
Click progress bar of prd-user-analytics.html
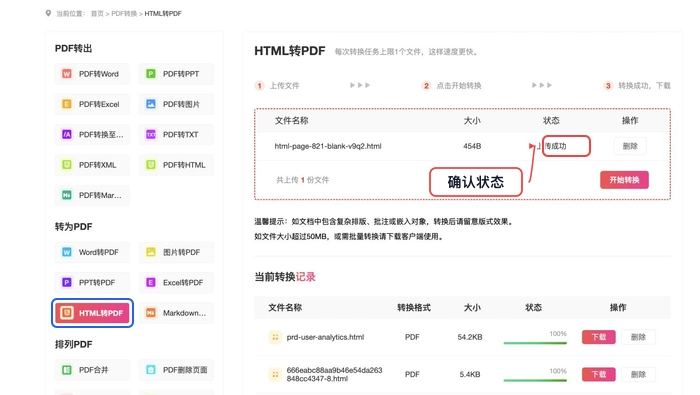[535, 343]
